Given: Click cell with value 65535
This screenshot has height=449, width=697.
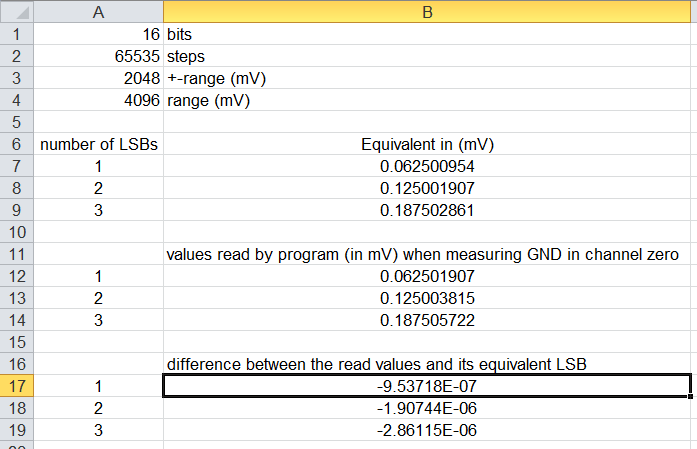Looking at the screenshot, I should 98,56.
